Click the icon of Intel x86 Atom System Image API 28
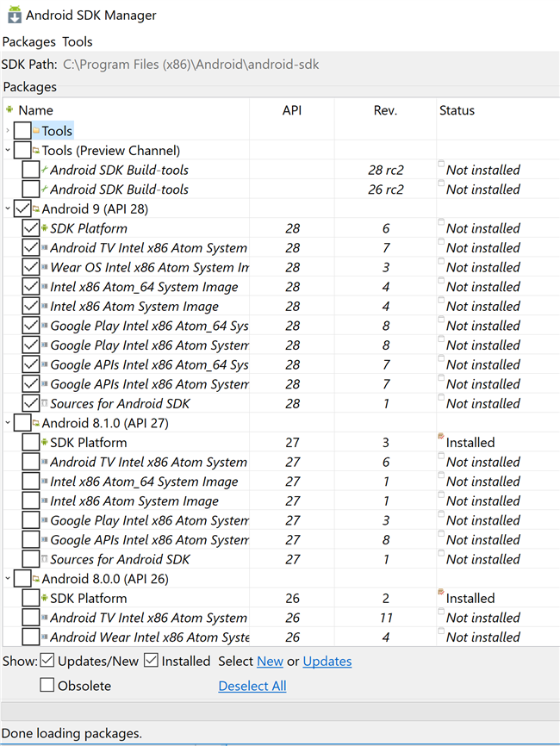This screenshot has width=560, height=746. 44,306
